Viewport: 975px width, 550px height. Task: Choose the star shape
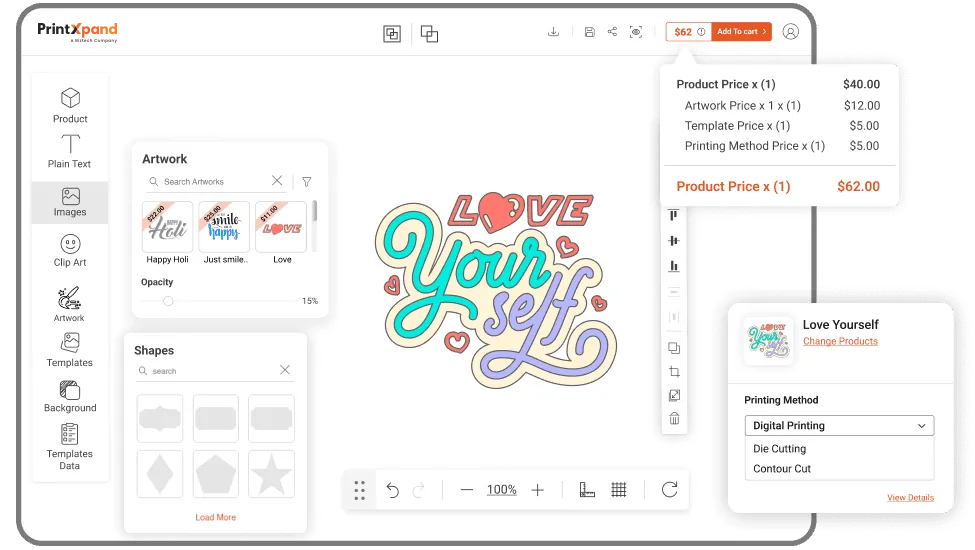click(271, 474)
